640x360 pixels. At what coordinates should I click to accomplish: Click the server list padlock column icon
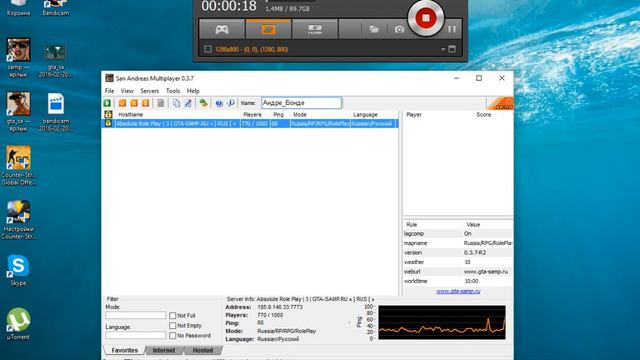tap(108, 115)
